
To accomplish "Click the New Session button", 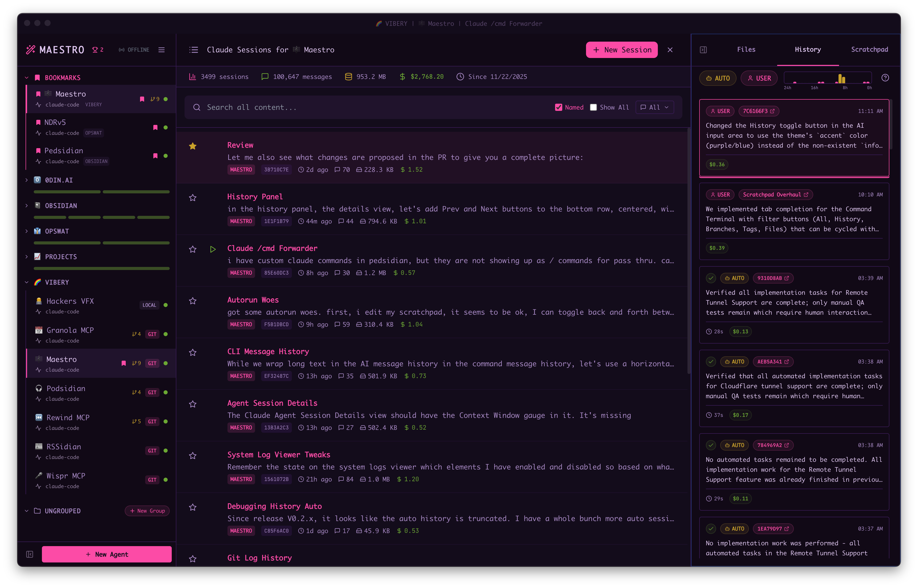I will coord(622,50).
